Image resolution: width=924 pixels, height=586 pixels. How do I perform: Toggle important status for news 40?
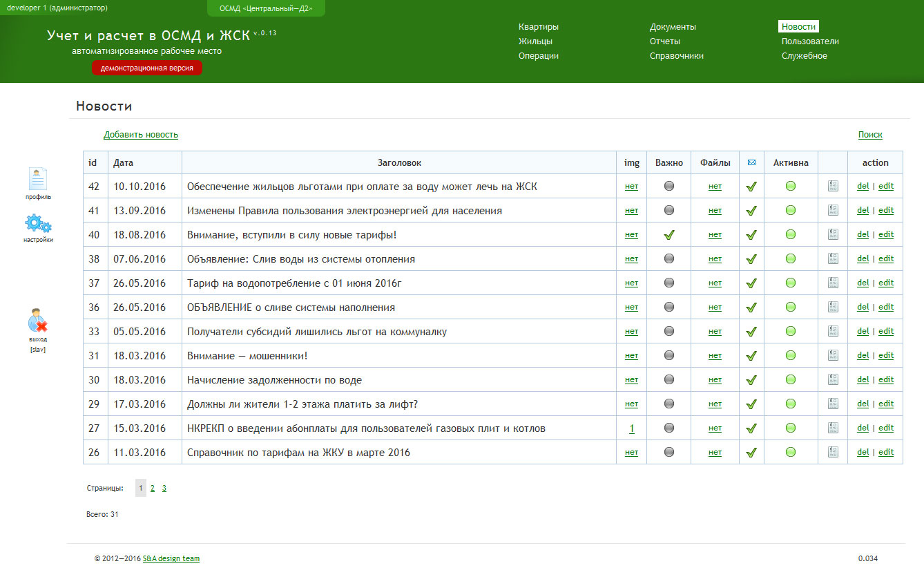click(x=668, y=234)
